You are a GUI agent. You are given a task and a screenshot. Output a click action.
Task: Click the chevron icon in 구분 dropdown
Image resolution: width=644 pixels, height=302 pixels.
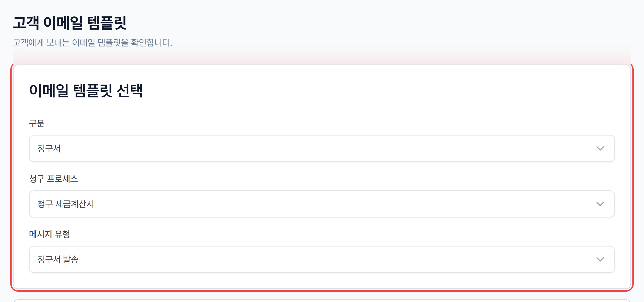click(600, 148)
